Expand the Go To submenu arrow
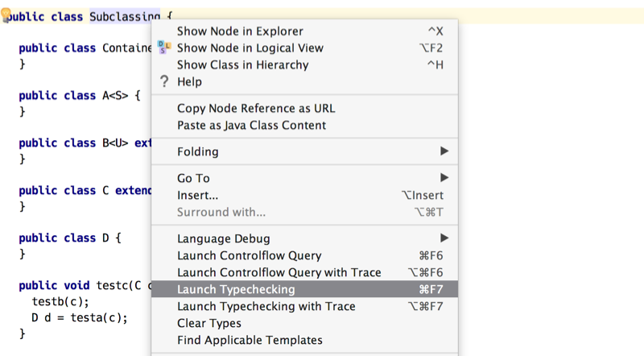Screen dimensions: 644x356 pyautogui.click(x=444, y=177)
